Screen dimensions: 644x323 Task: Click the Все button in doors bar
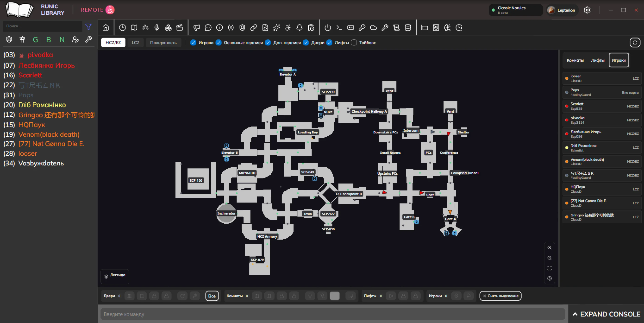[212, 296]
